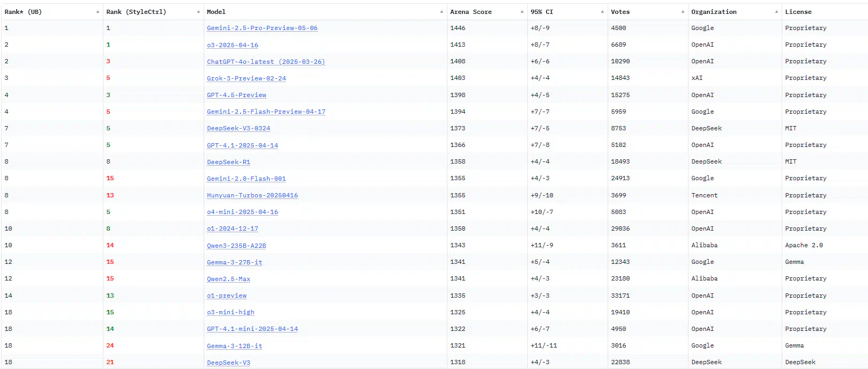Click Alibaba in the Qwen2.5-Max row
868x369 pixels.
(704, 278)
